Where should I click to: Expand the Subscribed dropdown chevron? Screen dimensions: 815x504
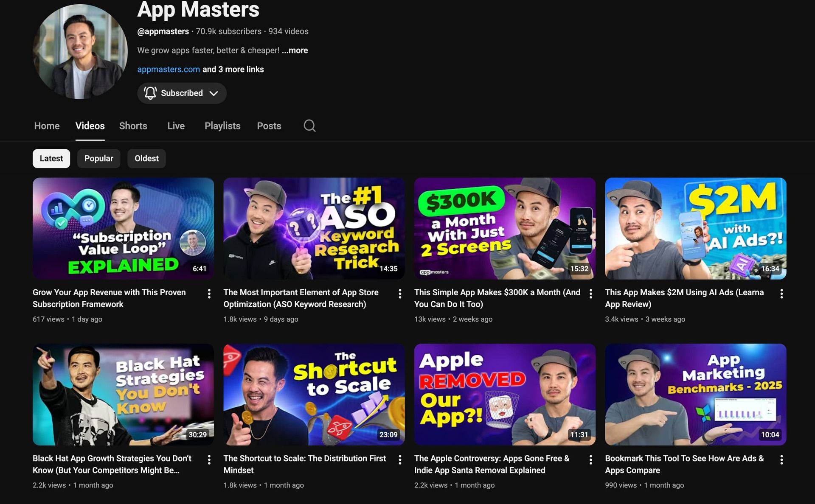[214, 93]
